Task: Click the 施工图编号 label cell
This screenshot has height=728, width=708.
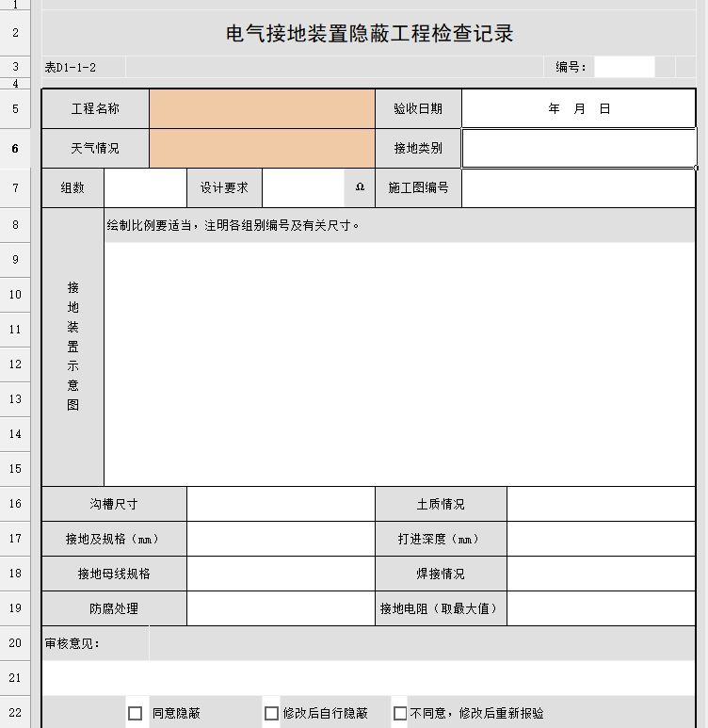Action: (418, 187)
